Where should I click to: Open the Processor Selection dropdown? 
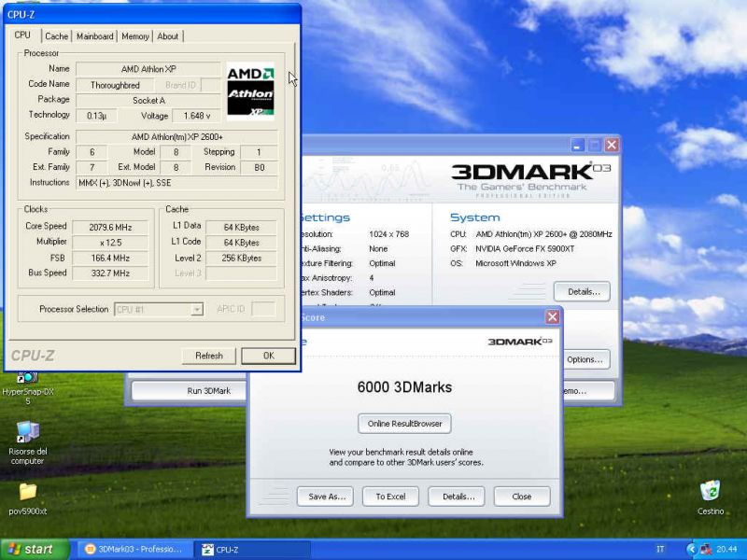[x=159, y=310]
